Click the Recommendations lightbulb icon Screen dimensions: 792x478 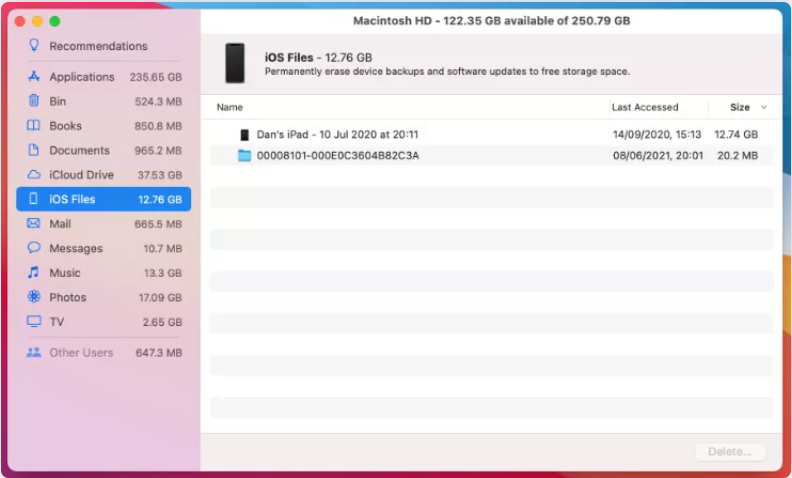34,45
